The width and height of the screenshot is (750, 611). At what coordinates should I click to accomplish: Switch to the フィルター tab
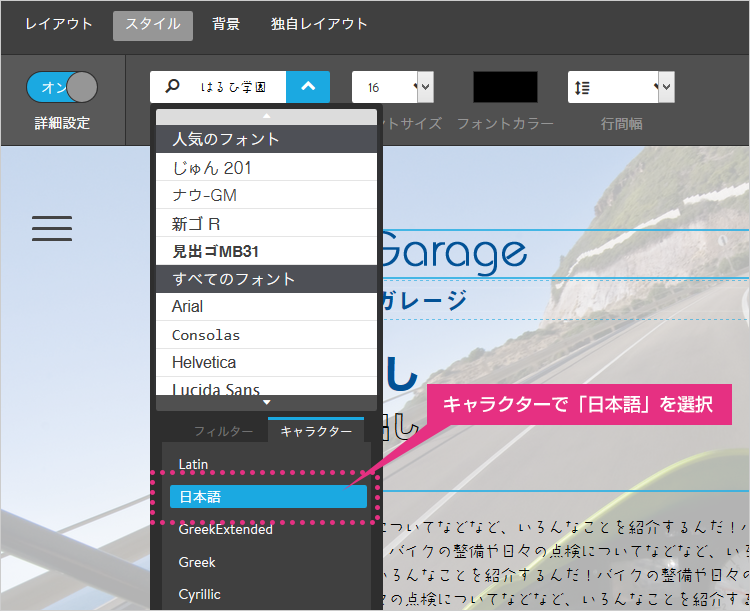(x=223, y=431)
